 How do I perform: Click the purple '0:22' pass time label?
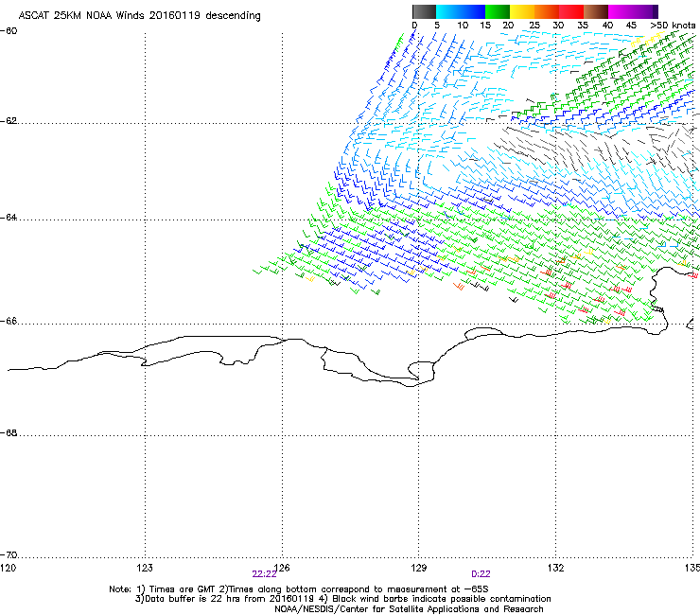click(x=481, y=574)
